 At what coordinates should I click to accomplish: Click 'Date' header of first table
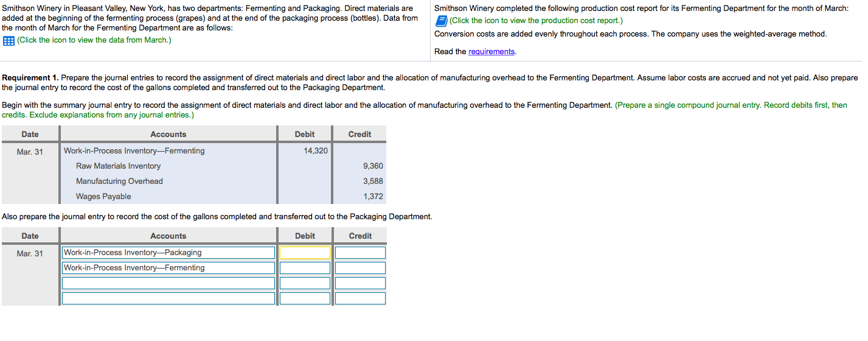tap(30, 135)
